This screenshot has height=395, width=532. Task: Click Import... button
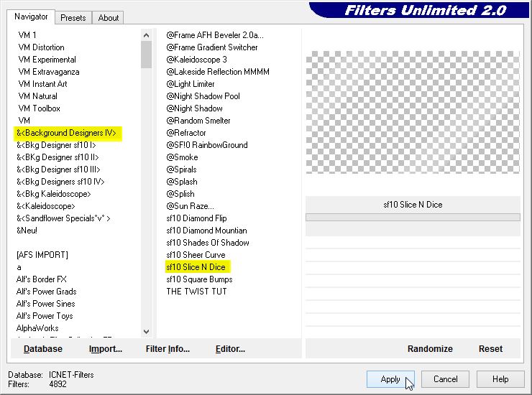pyautogui.click(x=106, y=349)
